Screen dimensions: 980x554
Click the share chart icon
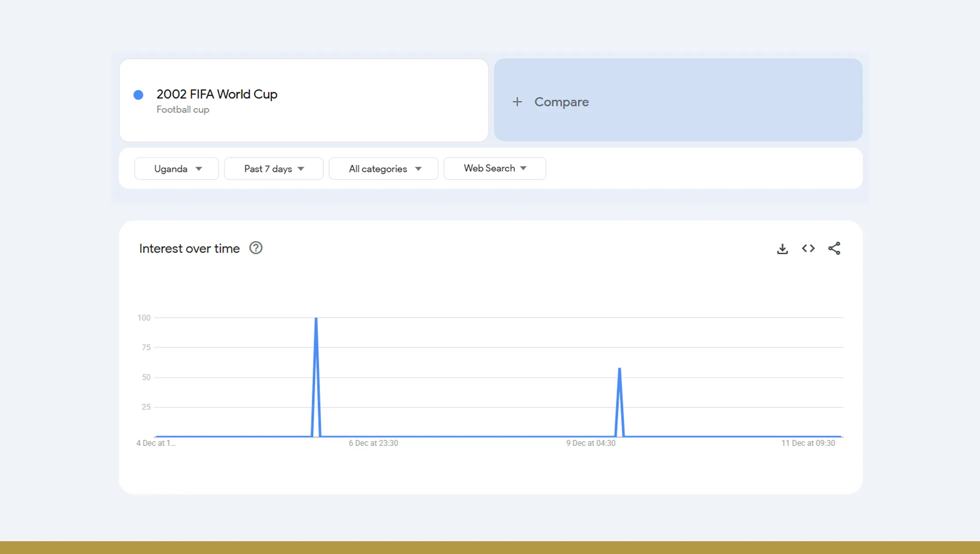point(834,249)
